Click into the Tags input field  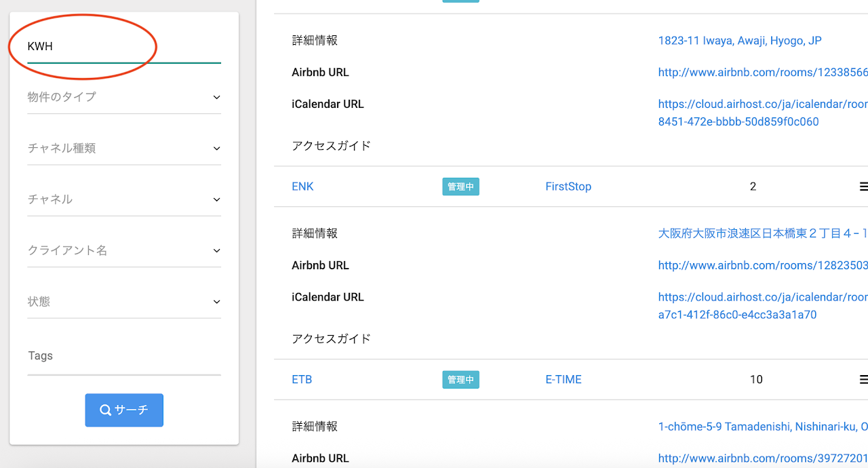[x=124, y=356]
